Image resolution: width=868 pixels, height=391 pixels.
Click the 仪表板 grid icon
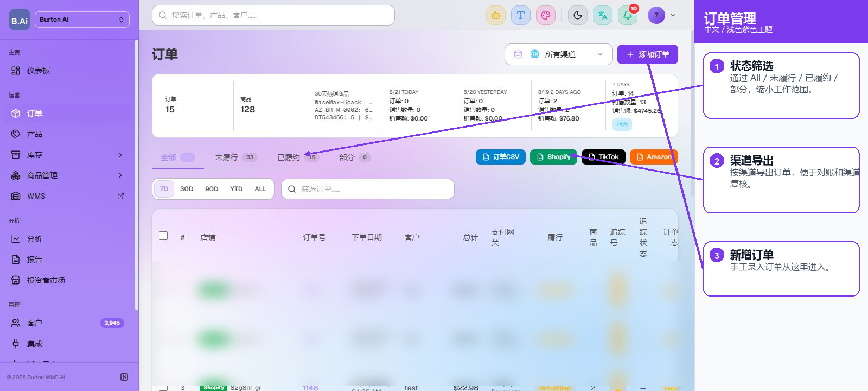coord(16,71)
